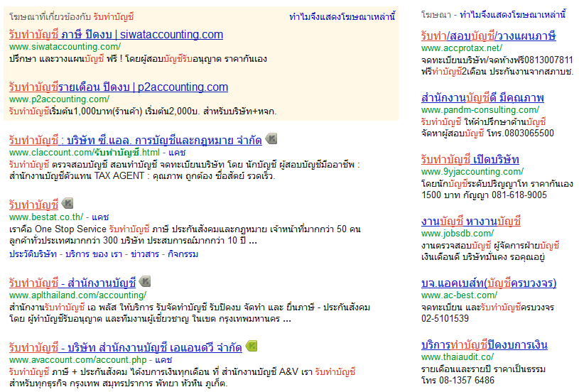The height and width of the screenshot is (392, 579).
Task: Click the www.bestat.co.th/ URL text
Action: tap(46, 217)
